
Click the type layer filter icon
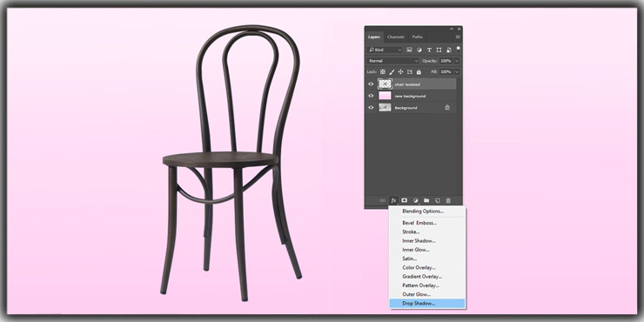tap(429, 50)
